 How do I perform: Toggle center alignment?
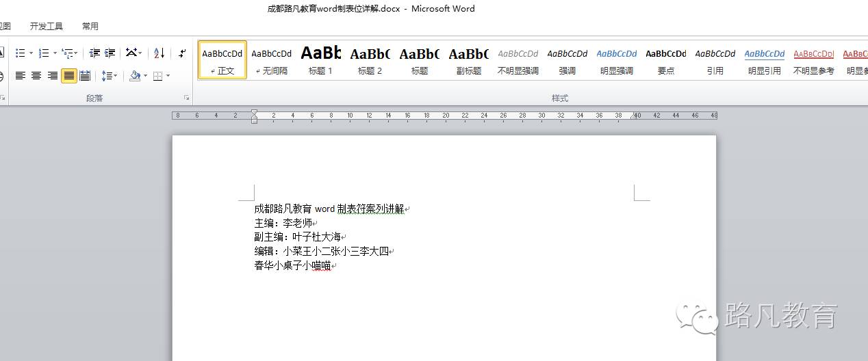(x=36, y=76)
